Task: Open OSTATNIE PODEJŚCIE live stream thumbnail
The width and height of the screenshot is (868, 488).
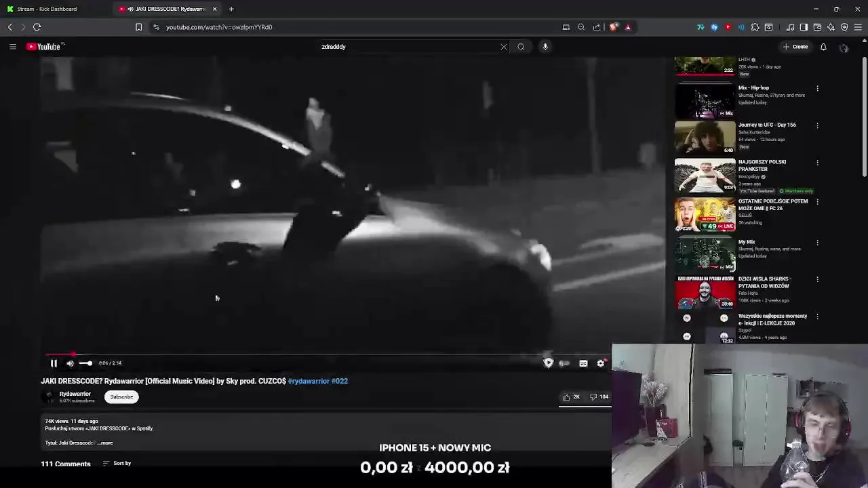Action: click(705, 214)
